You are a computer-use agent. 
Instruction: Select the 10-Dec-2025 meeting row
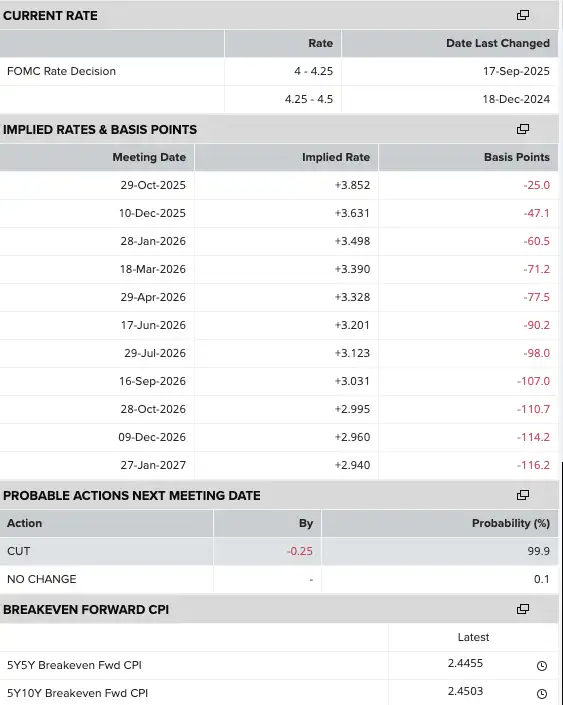[x=279, y=213]
